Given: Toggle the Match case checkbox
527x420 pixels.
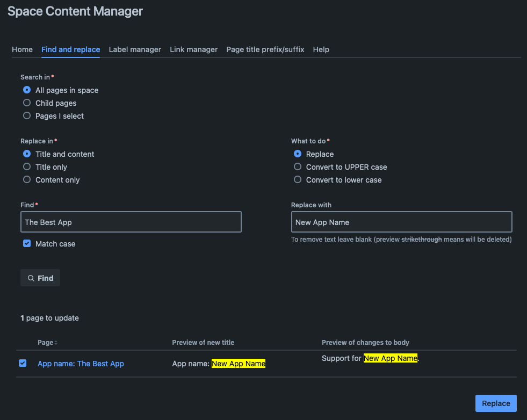Looking at the screenshot, I should point(27,244).
